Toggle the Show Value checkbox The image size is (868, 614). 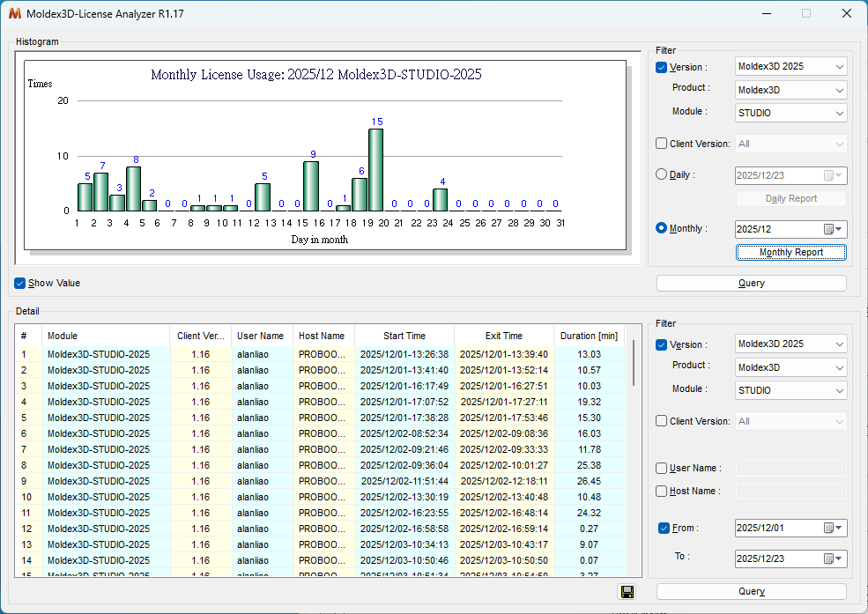pos(20,284)
